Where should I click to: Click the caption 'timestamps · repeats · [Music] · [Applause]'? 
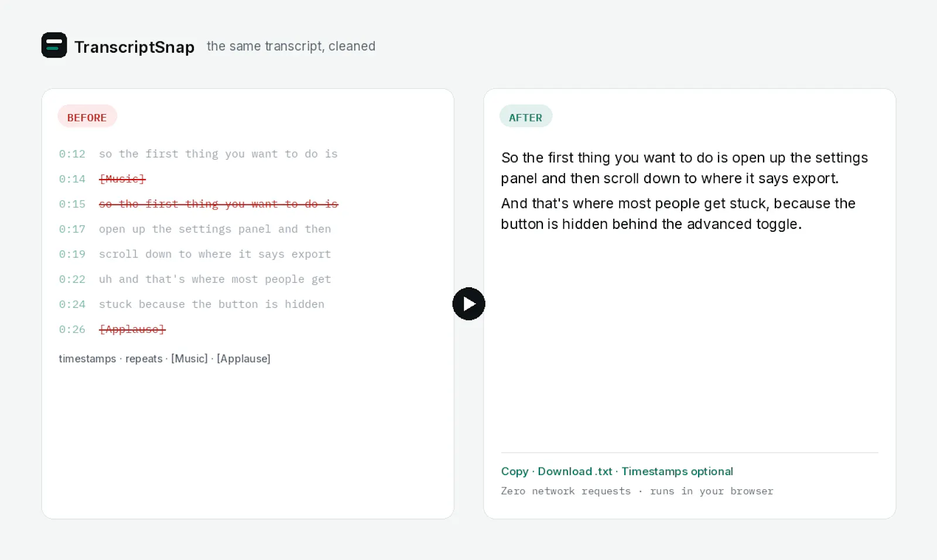coord(165,359)
